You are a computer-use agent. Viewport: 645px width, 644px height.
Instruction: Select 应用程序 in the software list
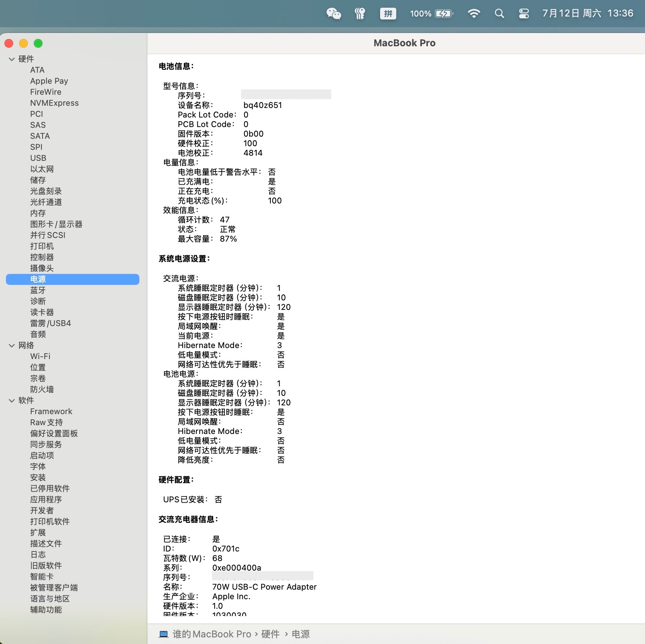46,499
